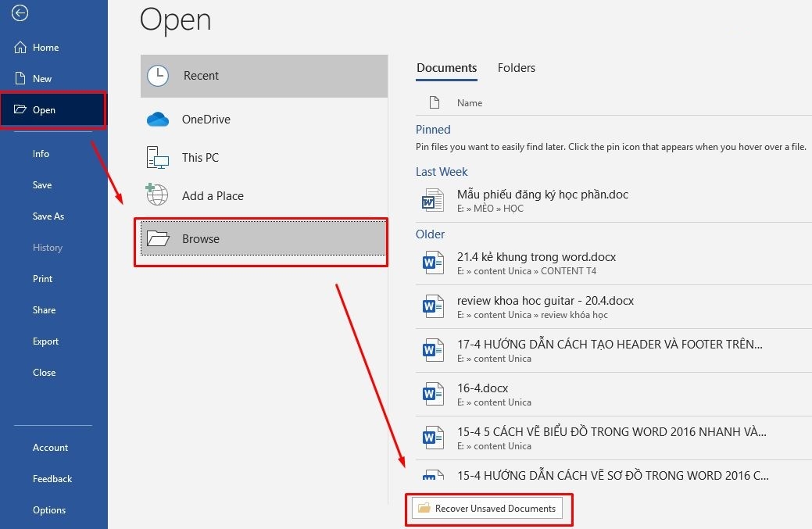Screen dimensions: 812x529
Task: Click Recover Unsaved Documents button
Action: pyautogui.click(x=487, y=509)
